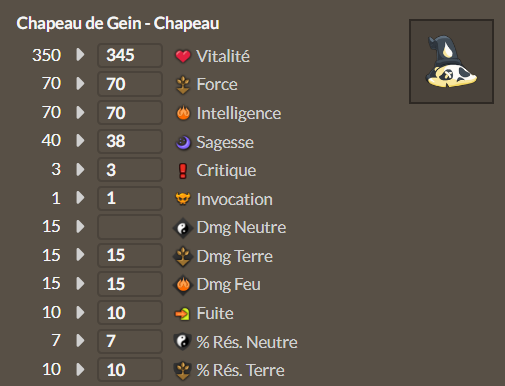Viewport: 505px width, 386px height.
Task: Click the Force stat icon
Action: pyautogui.click(x=183, y=84)
